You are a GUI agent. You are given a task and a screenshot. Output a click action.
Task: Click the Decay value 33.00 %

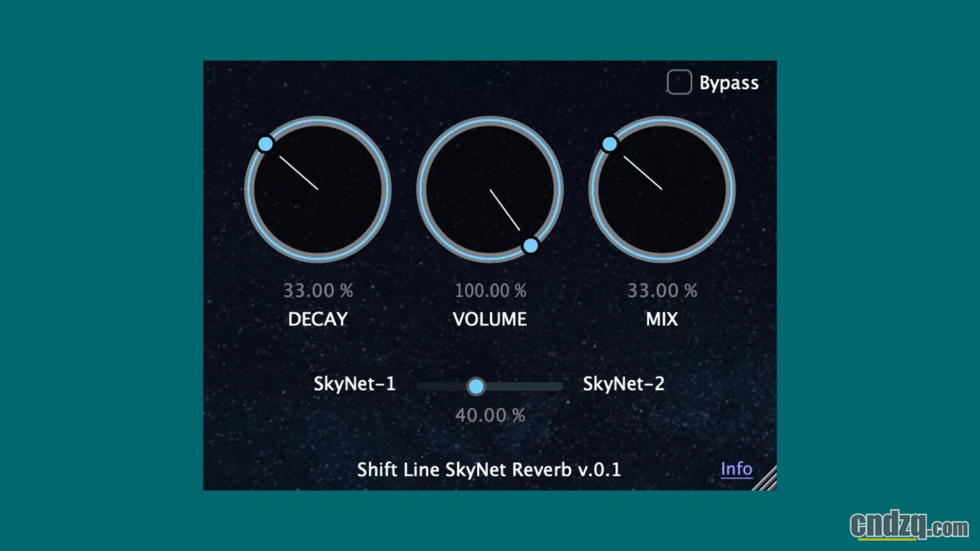click(x=318, y=291)
